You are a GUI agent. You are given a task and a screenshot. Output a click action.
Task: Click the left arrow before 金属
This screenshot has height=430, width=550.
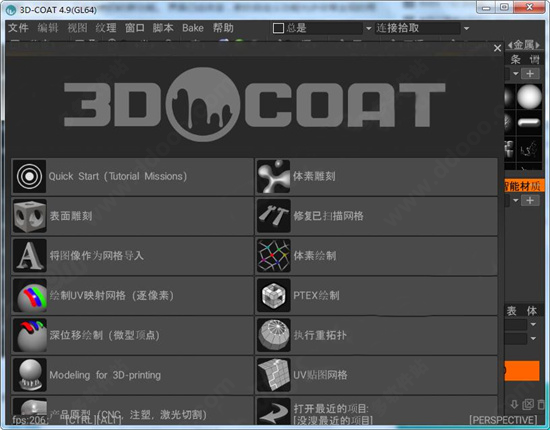tap(510, 45)
